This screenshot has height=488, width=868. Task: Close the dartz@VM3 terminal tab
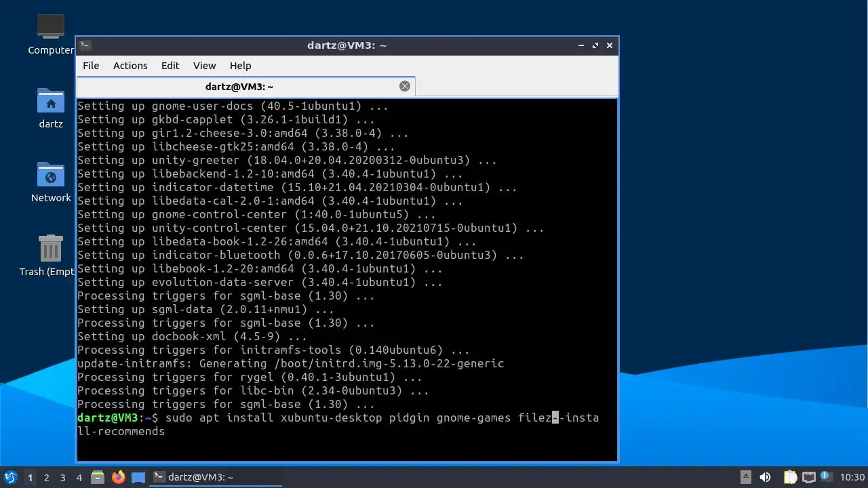[405, 86]
